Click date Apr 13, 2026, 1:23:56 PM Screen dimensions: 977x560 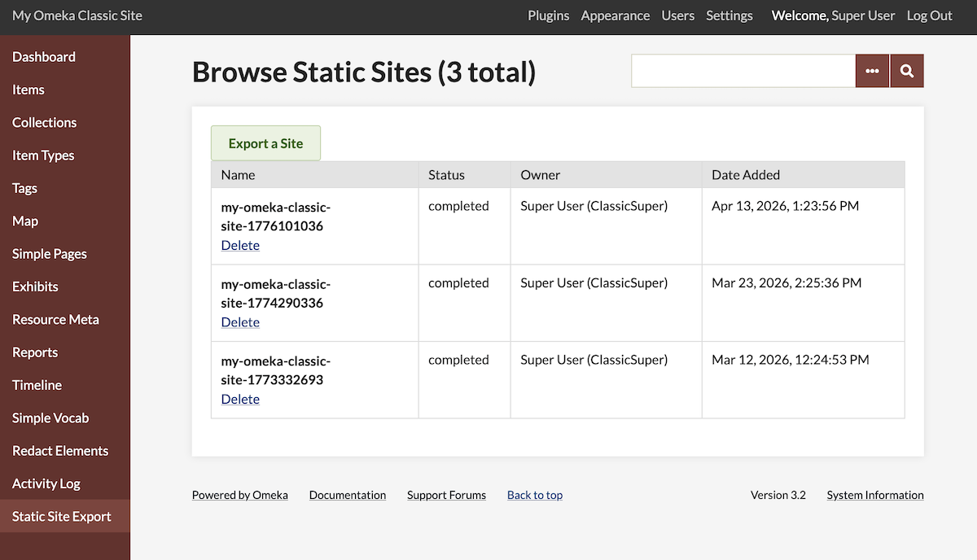point(785,206)
